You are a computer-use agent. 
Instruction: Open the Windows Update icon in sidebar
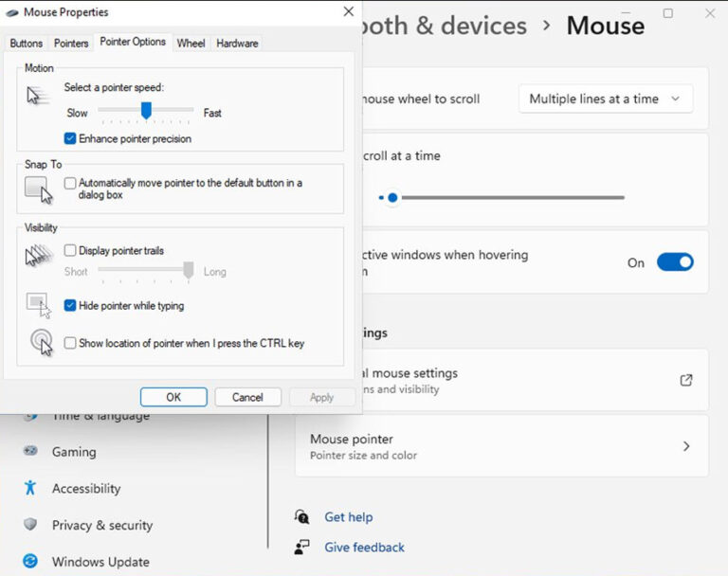click(x=30, y=561)
